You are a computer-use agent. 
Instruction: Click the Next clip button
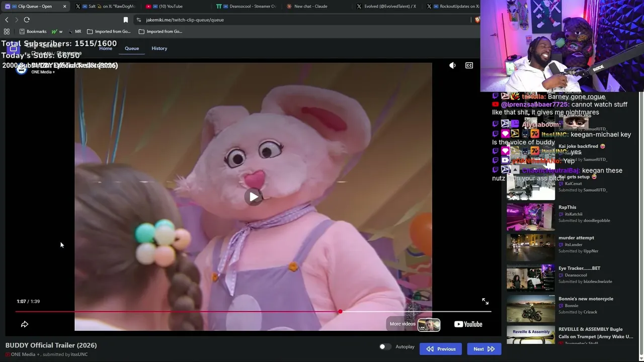coord(484,349)
